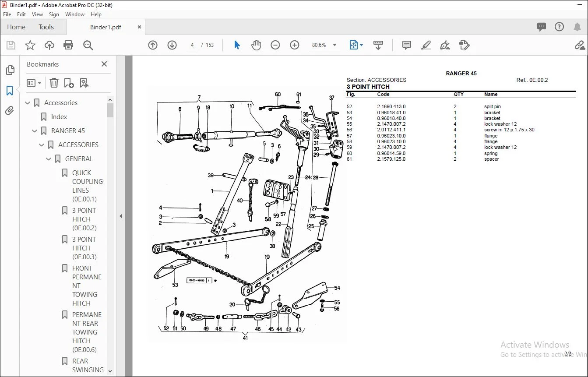
Task: Open the View menu
Action: (37, 14)
